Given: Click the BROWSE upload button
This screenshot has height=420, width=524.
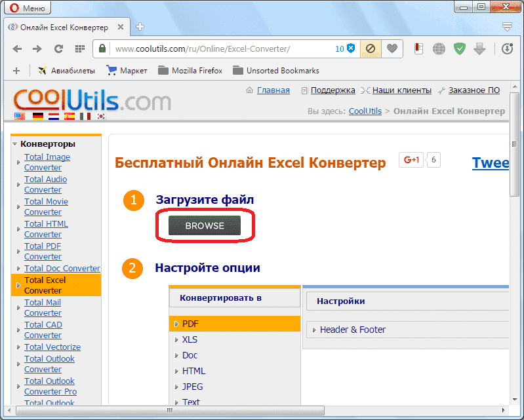Looking at the screenshot, I should (x=205, y=225).
